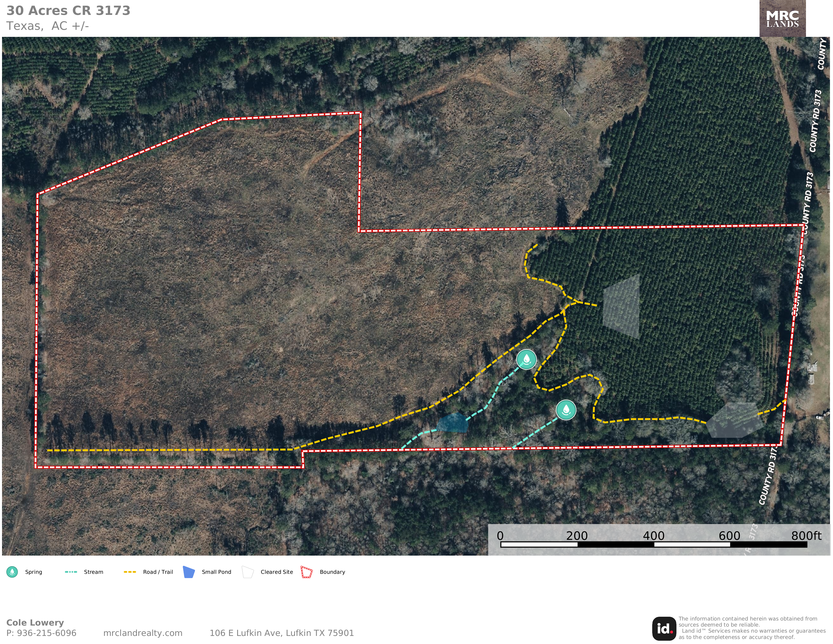Open the mrclandrealty.com link
Image resolution: width=833 pixels, height=644 pixels.
click(x=143, y=633)
